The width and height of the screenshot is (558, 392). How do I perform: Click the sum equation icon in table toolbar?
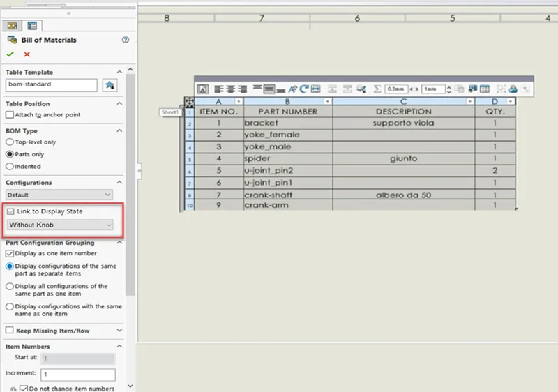click(377, 89)
